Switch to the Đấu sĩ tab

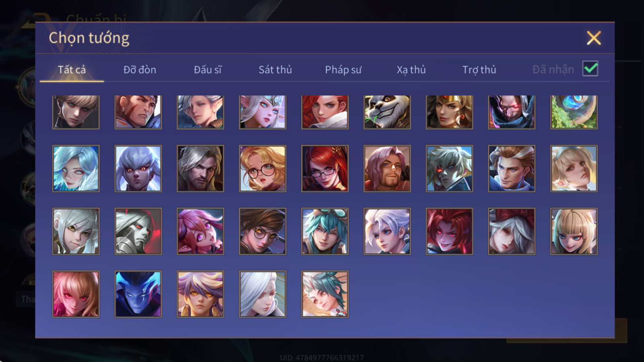[208, 70]
